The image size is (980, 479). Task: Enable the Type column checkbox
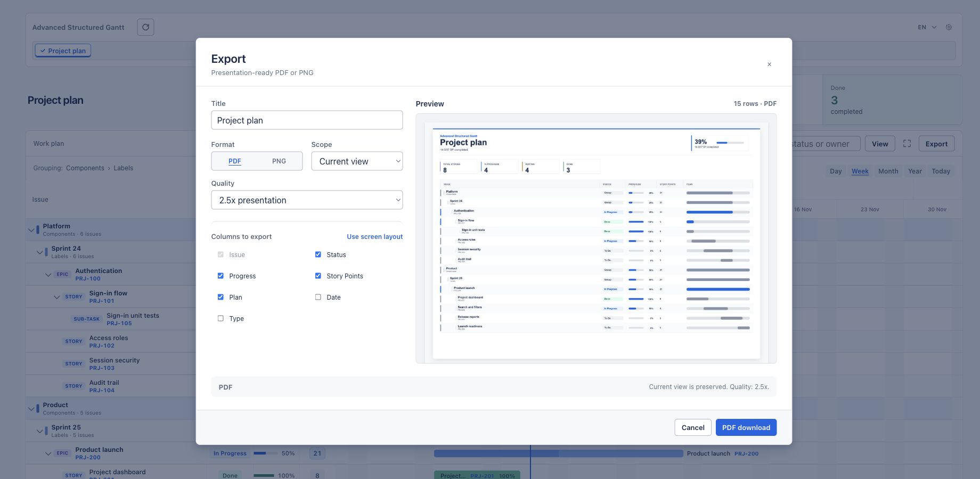click(220, 318)
